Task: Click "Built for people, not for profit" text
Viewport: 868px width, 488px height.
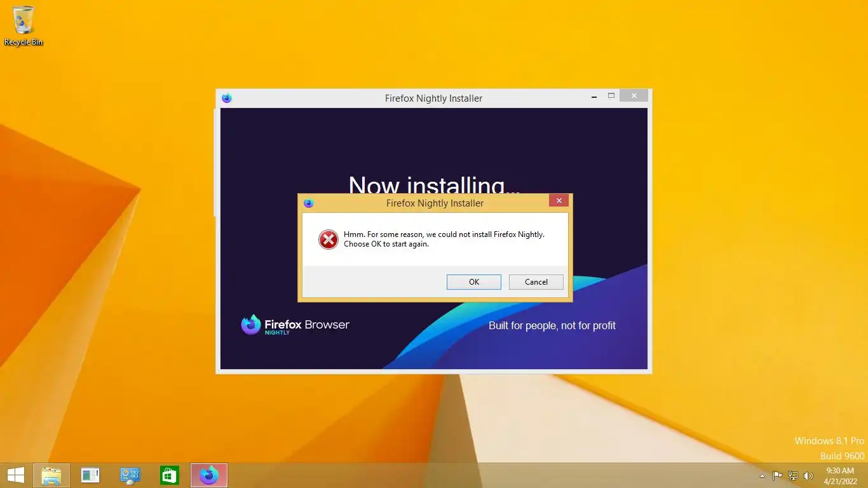Action: [x=552, y=325]
